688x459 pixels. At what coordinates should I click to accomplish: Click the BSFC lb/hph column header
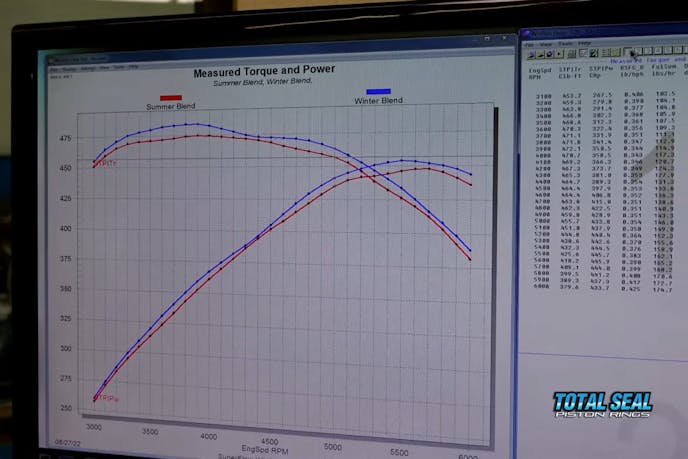631,71
